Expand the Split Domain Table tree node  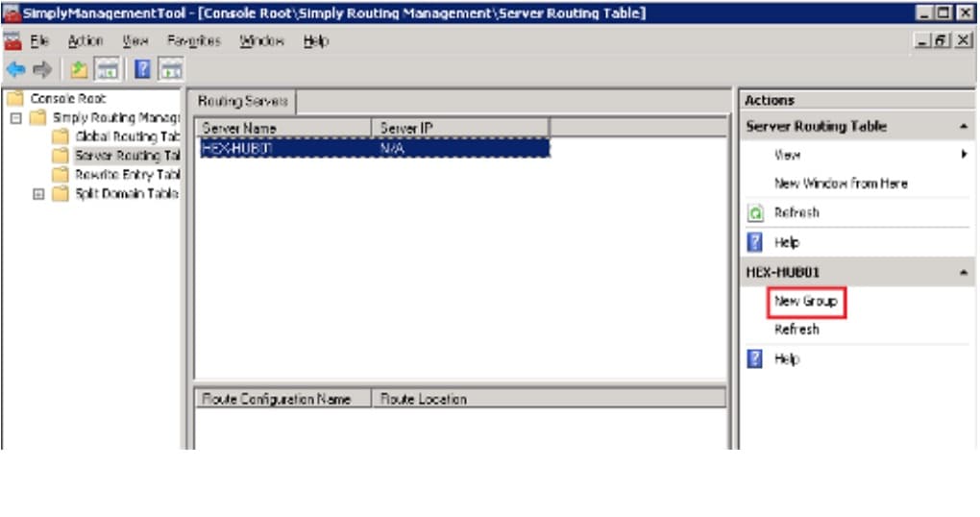click(39, 194)
